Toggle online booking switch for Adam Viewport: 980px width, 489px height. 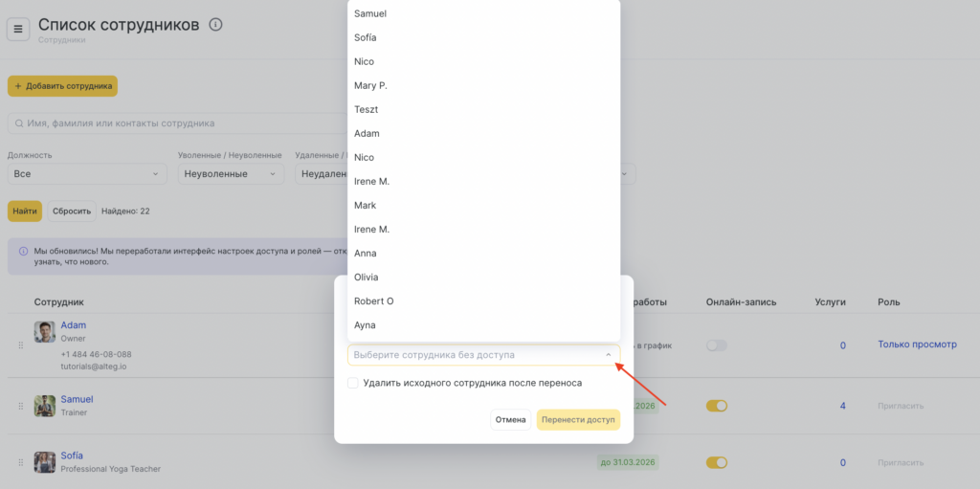pyautogui.click(x=716, y=345)
